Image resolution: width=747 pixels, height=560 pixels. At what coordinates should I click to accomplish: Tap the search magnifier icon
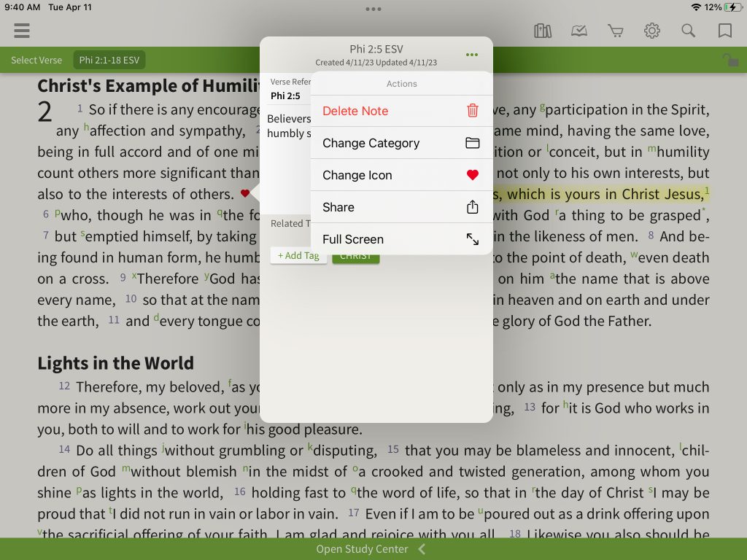click(688, 31)
